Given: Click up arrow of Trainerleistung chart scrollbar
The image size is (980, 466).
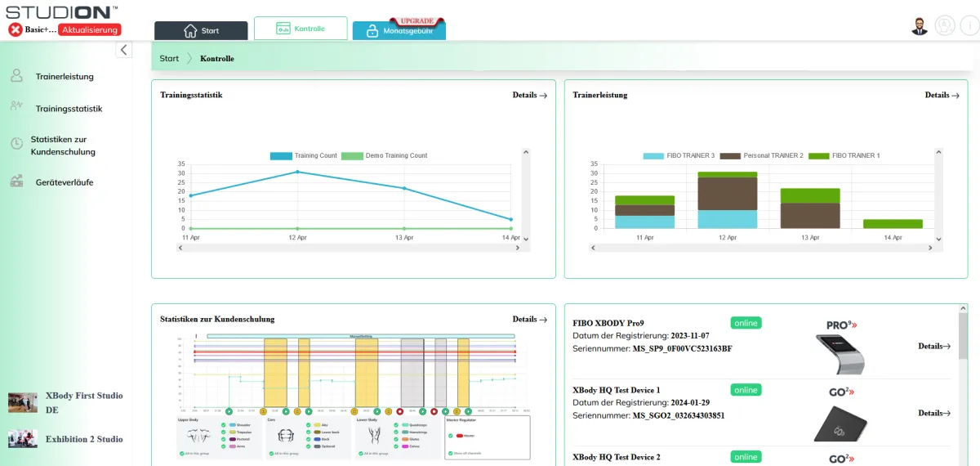Looking at the screenshot, I should [938, 152].
